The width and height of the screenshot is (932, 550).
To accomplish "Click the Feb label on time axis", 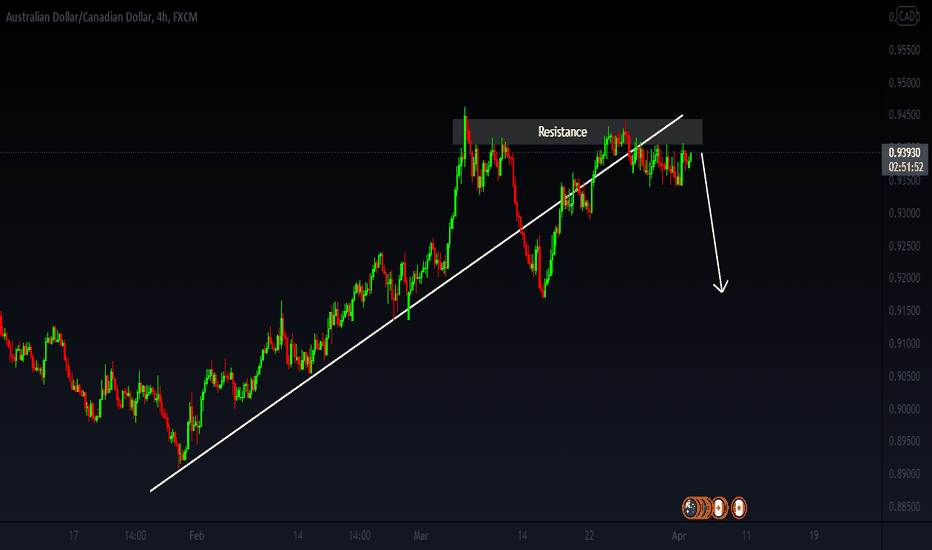I will coord(197,536).
